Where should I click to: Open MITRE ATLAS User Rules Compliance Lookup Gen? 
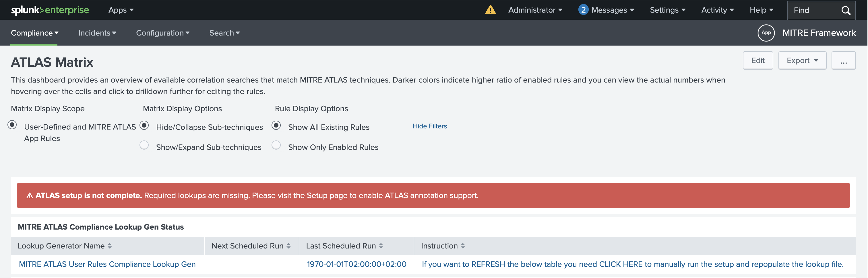pyautogui.click(x=107, y=264)
